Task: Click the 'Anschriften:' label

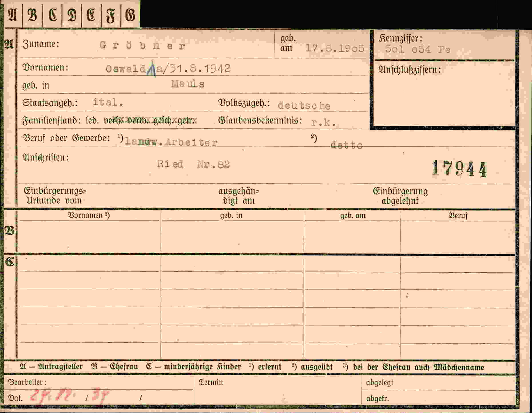Action: point(46,158)
